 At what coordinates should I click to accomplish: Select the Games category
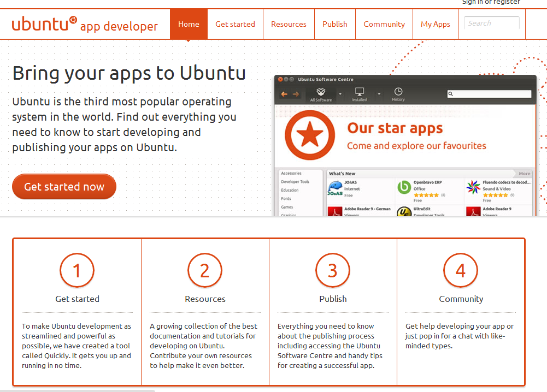coord(287,207)
